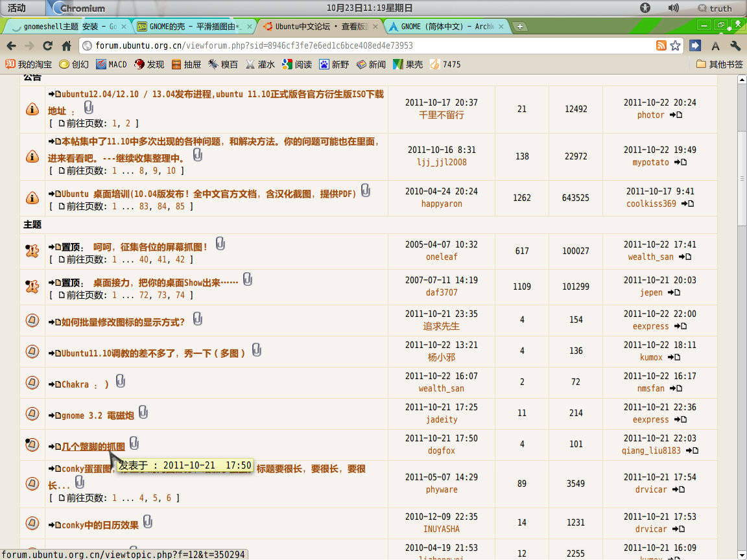Open the Chromium application menu
Viewport: 747px width, 560px height.
78,8
